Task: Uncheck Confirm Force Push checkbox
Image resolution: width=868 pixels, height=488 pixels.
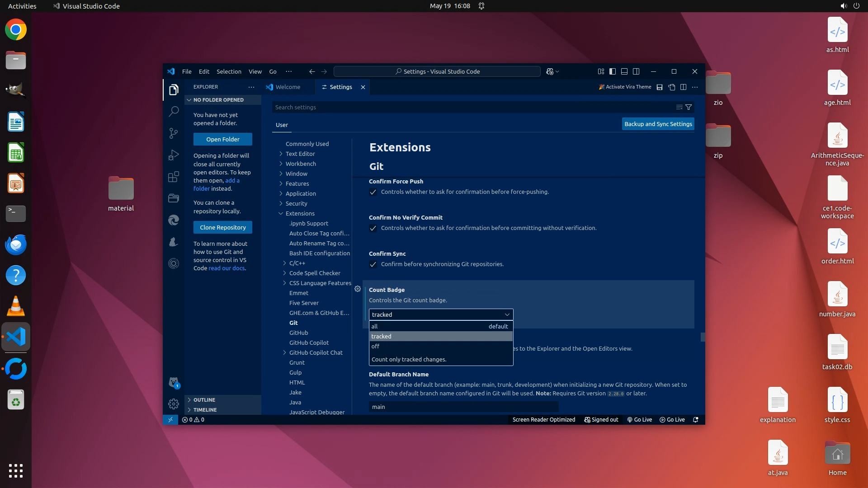Action: [373, 192]
